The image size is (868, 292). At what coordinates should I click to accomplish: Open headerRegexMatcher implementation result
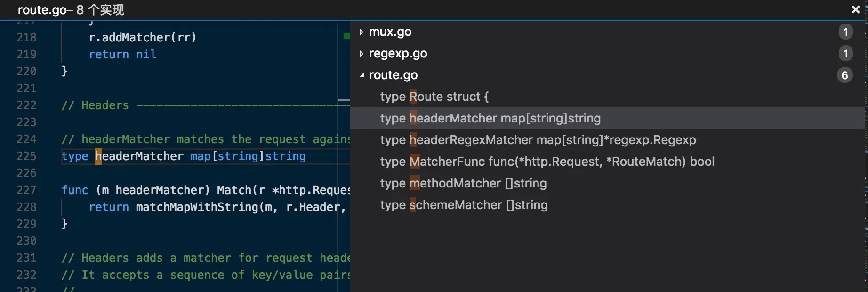click(x=538, y=140)
